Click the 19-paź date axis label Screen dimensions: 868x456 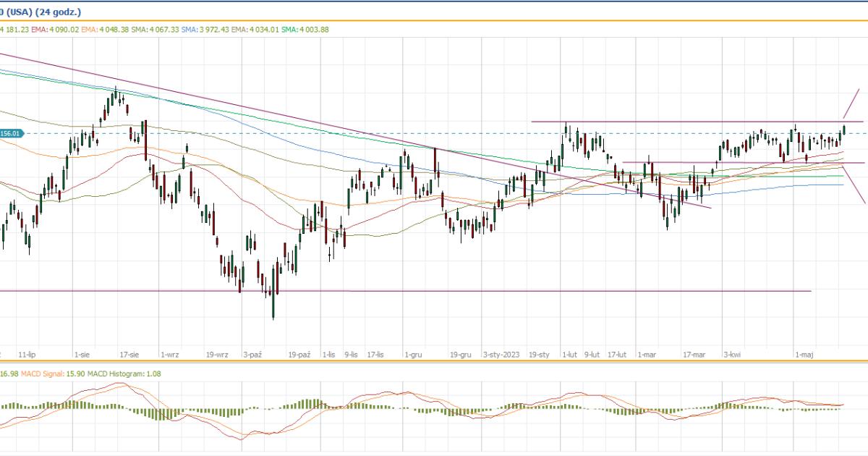point(299,355)
